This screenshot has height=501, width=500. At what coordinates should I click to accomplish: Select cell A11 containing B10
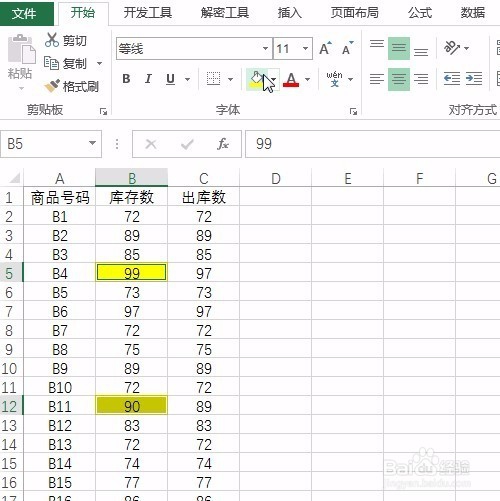(59, 387)
